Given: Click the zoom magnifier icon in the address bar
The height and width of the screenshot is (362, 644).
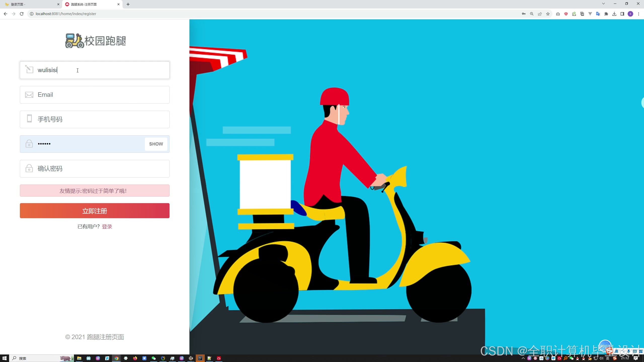Looking at the screenshot, I should click(x=532, y=14).
